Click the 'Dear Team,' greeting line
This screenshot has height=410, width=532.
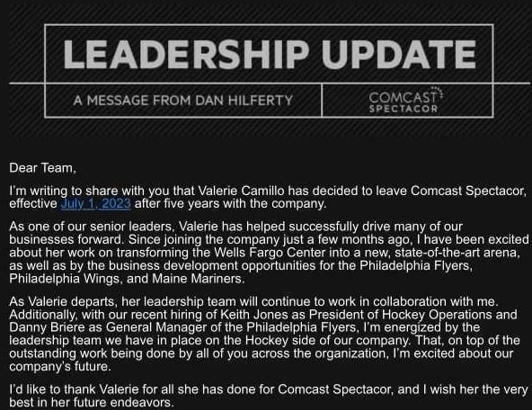43,168
